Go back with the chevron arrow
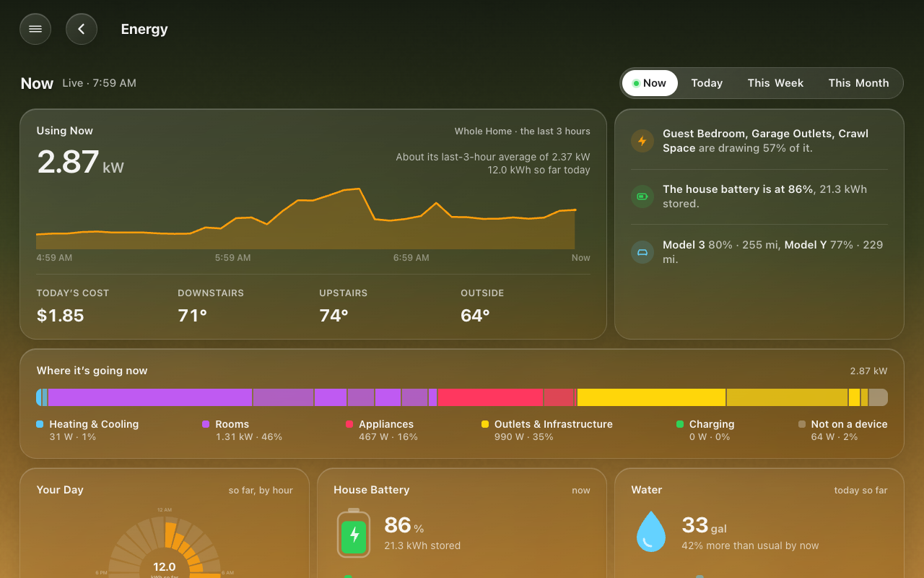The image size is (924, 578). tap(82, 29)
